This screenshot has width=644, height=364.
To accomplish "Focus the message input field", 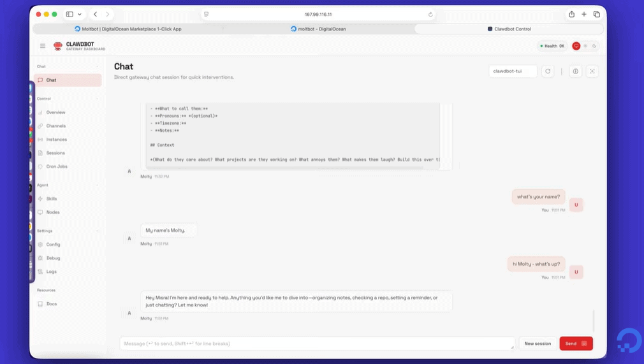I will (317, 344).
